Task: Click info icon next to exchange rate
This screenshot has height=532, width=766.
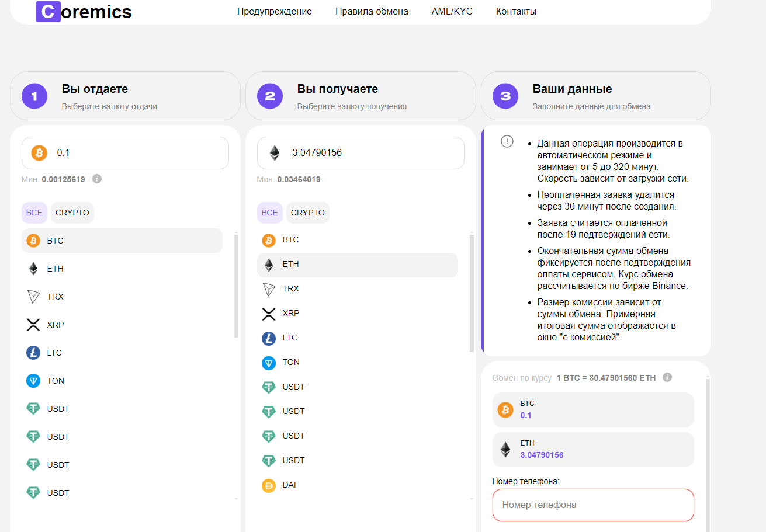Action: pyautogui.click(x=667, y=377)
